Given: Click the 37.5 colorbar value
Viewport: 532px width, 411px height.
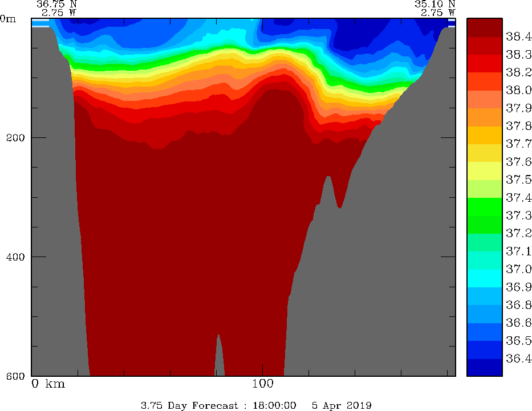Looking at the screenshot, I should [518, 180].
